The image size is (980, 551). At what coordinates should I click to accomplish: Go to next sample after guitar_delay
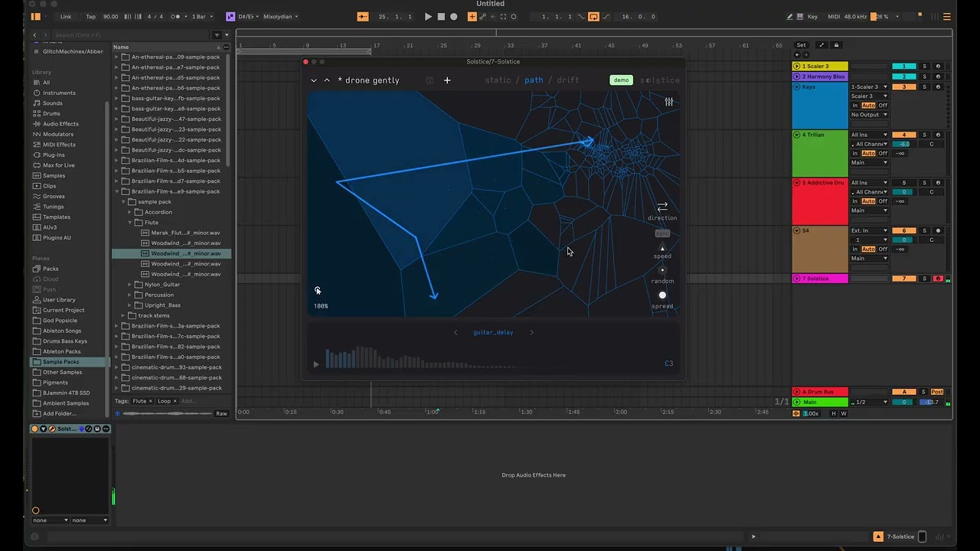[531, 333]
